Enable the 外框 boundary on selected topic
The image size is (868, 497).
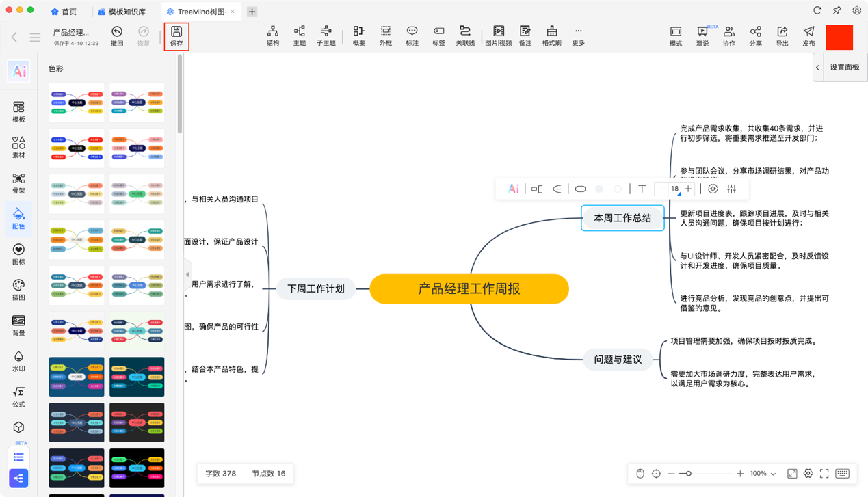click(x=385, y=36)
